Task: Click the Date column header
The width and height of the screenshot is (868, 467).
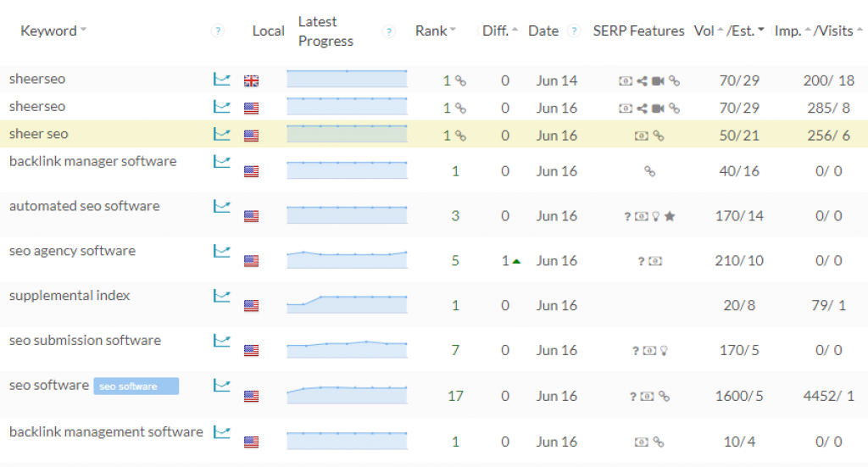Action: [543, 31]
